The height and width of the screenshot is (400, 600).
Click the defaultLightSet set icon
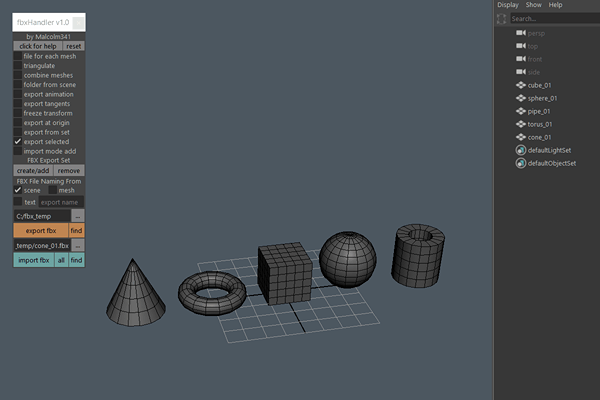[520, 150]
